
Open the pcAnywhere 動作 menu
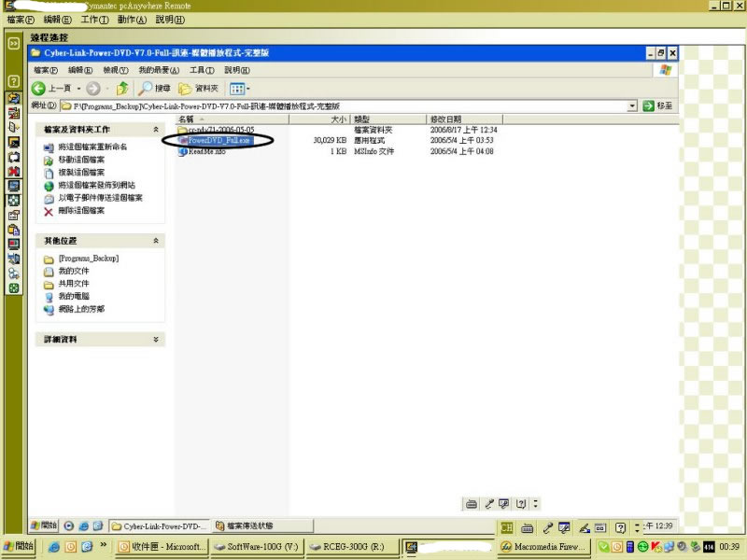tap(132, 20)
